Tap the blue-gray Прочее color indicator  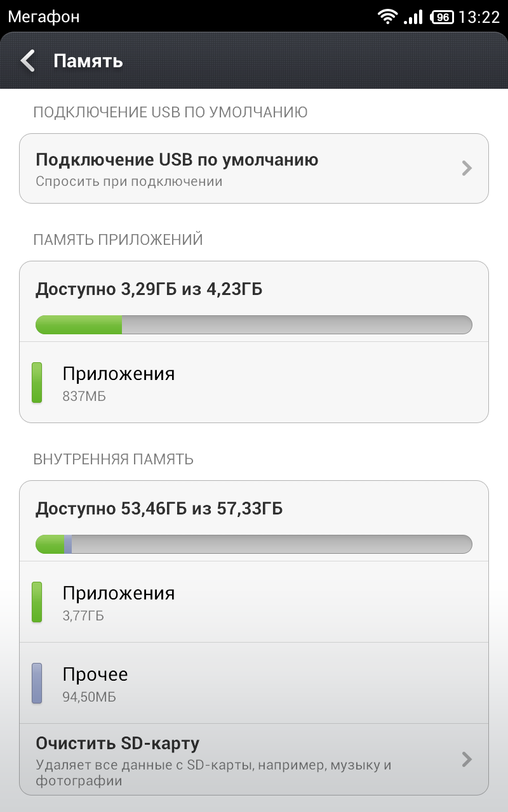pyautogui.click(x=37, y=683)
